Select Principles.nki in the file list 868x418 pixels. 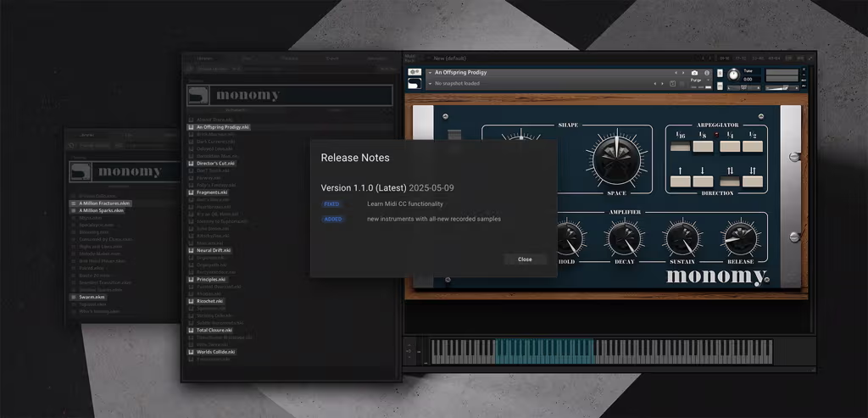point(208,279)
